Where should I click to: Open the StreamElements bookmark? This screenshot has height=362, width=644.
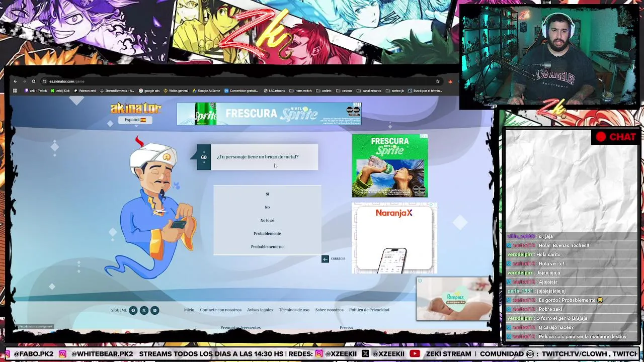click(117, 91)
